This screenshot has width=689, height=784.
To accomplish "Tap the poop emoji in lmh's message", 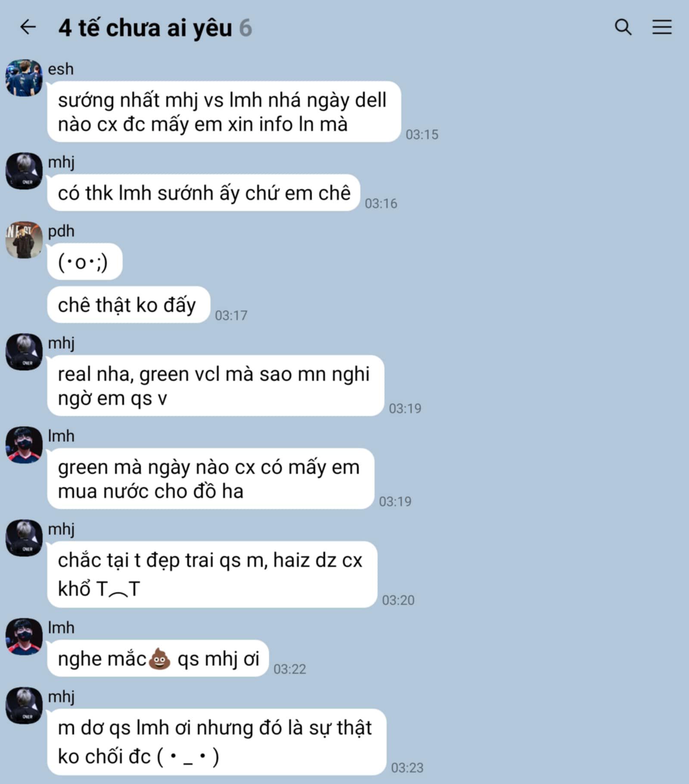I will (x=159, y=658).
